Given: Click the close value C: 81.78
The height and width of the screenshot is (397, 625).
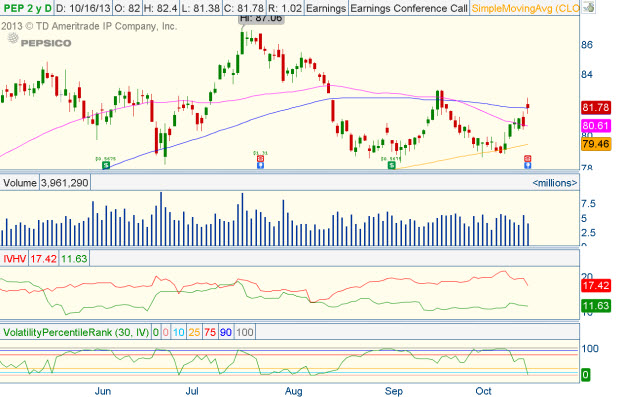Looking at the screenshot, I should (x=243, y=8).
